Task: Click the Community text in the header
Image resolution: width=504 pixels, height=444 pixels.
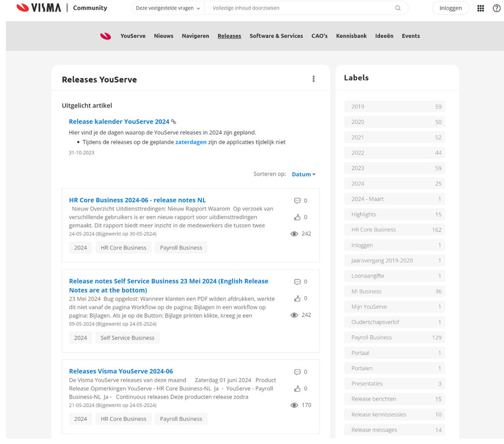Action: pos(90,8)
